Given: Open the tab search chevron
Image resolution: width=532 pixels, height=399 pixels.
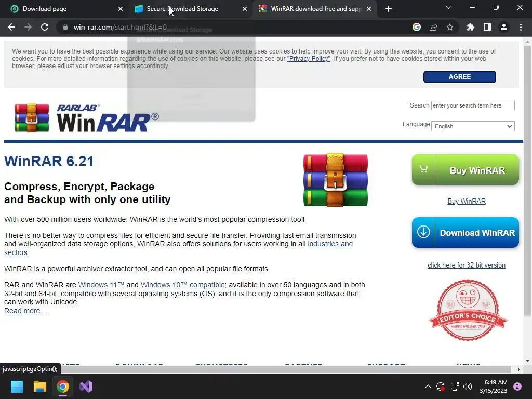Looking at the screenshot, I should pyautogui.click(x=448, y=7).
